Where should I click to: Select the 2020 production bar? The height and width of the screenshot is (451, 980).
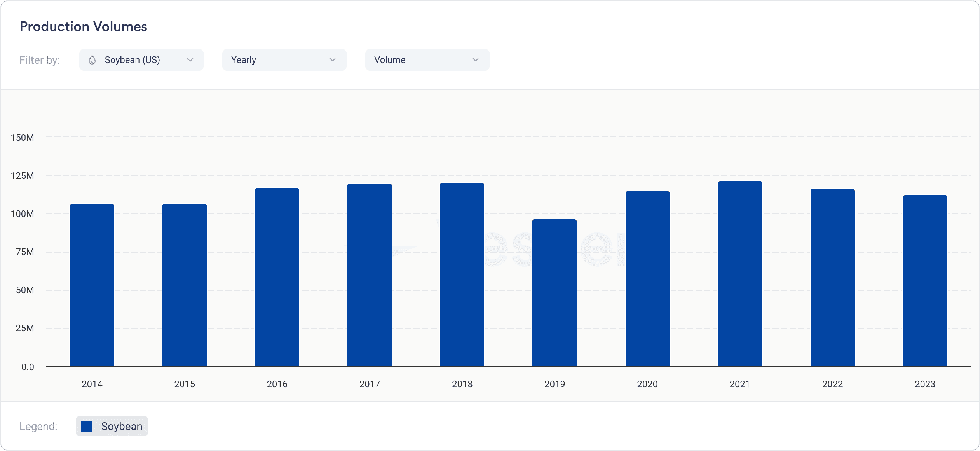pos(648,279)
